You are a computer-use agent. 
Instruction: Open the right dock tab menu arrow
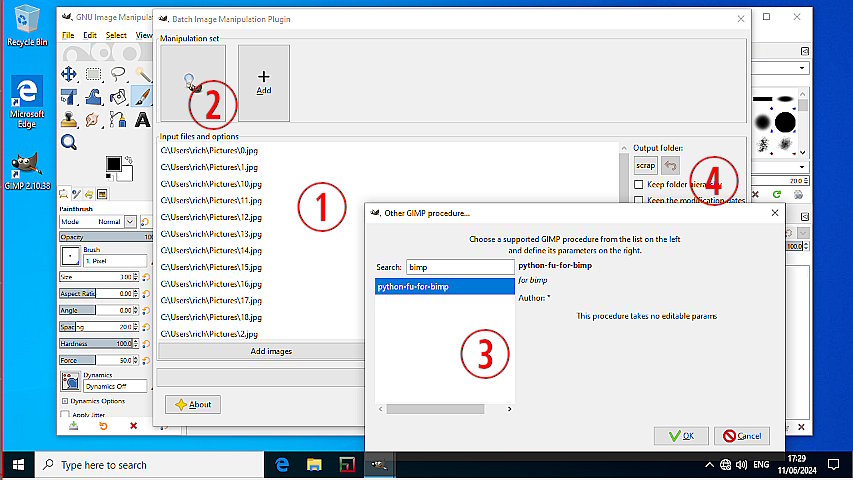point(805,51)
